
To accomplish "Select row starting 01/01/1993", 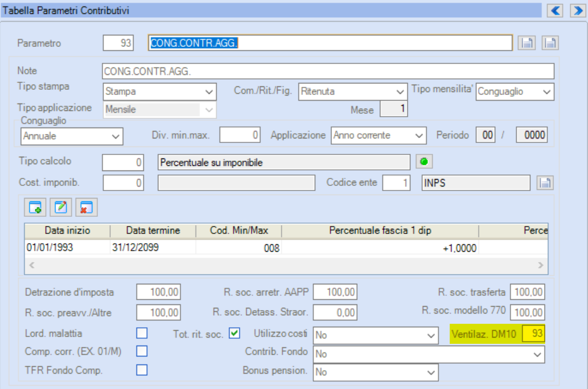I will point(286,248).
